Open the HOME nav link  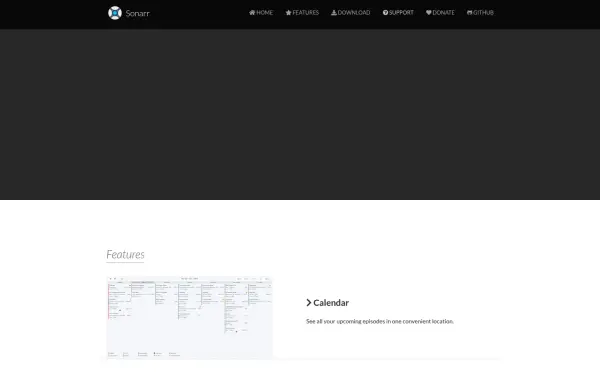[261, 13]
